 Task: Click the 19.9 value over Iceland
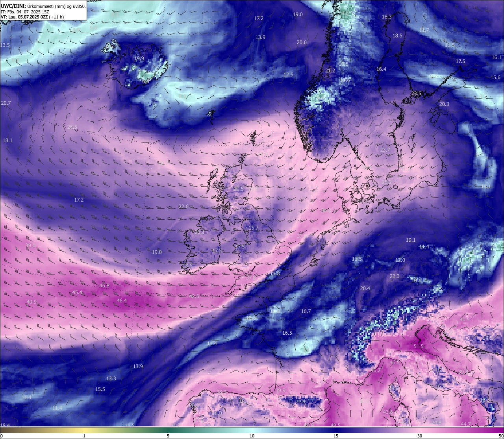[139, 58]
